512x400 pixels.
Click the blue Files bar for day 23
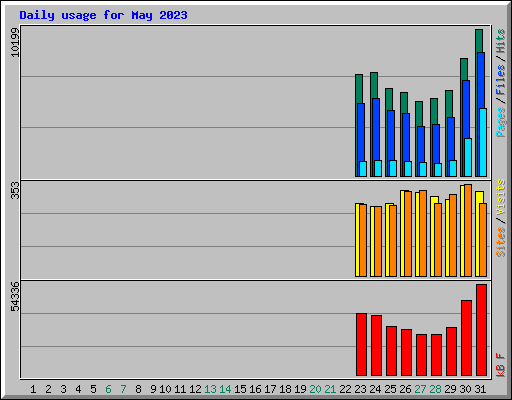(361, 132)
